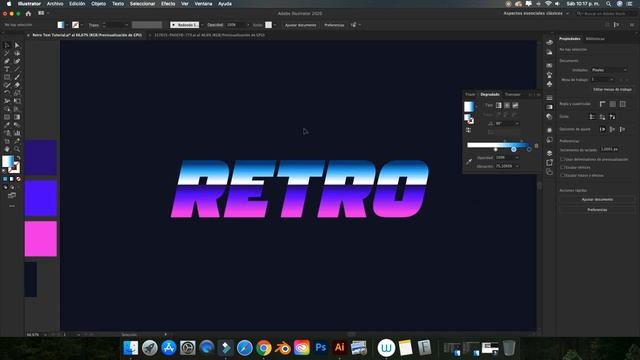Click the pink color square on artboard

(x=40, y=239)
